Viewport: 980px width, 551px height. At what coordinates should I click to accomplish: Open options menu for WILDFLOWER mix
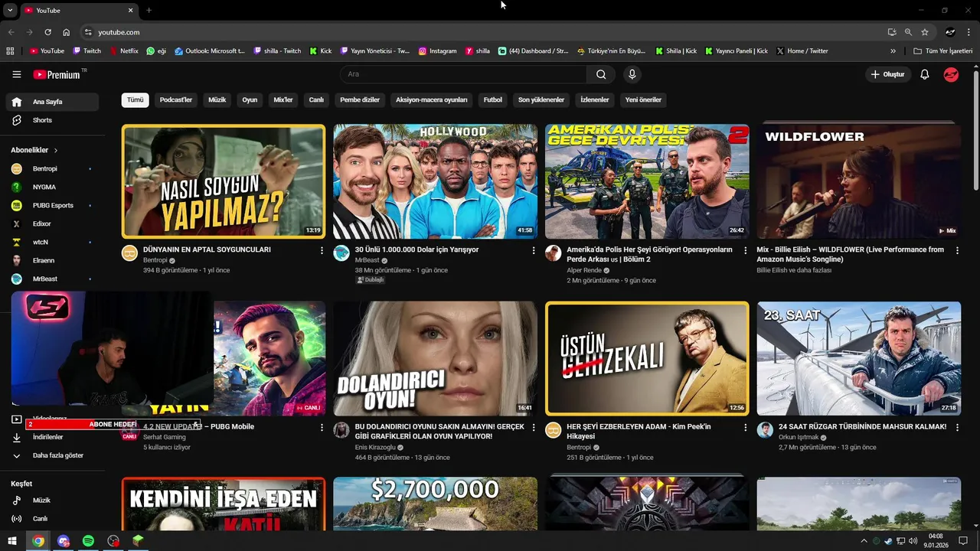tap(957, 250)
